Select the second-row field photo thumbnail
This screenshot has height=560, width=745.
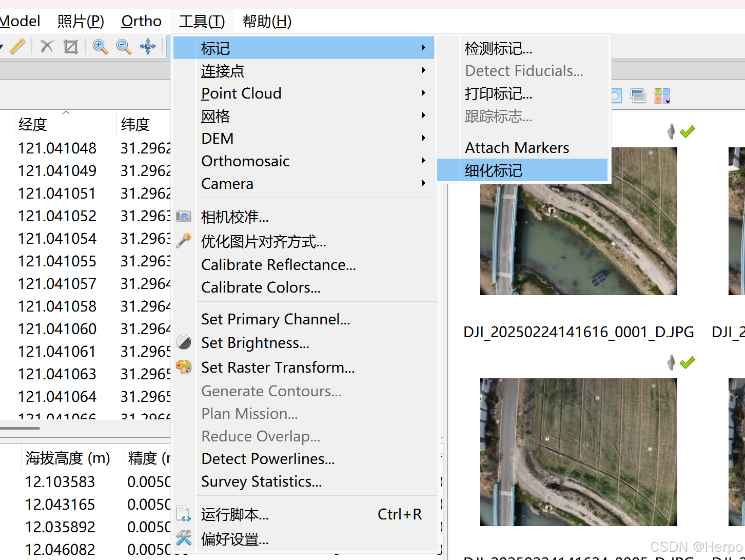tap(578, 452)
